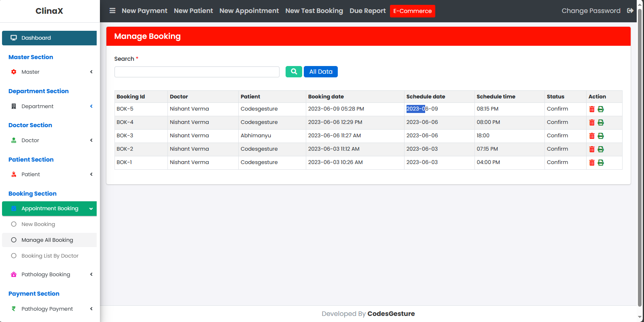The width and height of the screenshot is (644, 322).
Task: Go to Dashboard in sidebar
Action: coord(49,38)
